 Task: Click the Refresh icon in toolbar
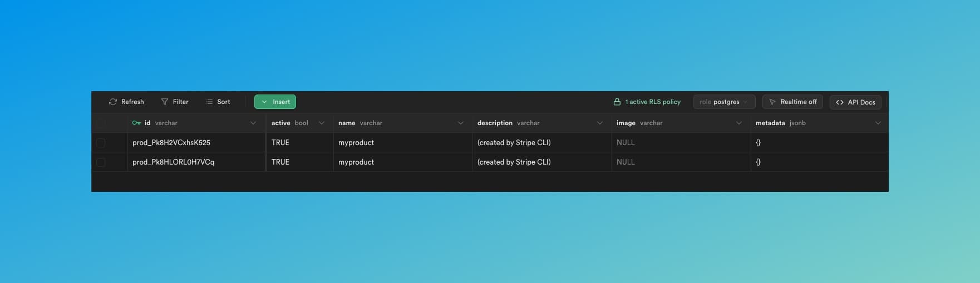[x=113, y=102]
